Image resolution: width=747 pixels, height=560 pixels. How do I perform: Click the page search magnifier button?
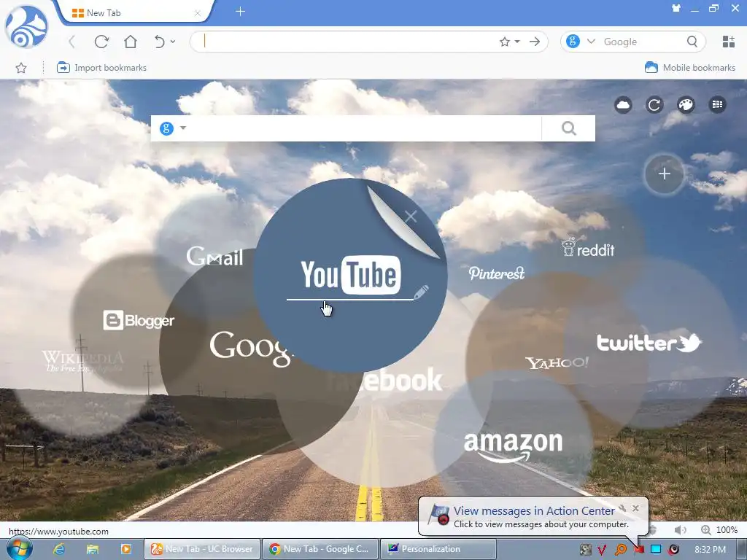pos(568,128)
